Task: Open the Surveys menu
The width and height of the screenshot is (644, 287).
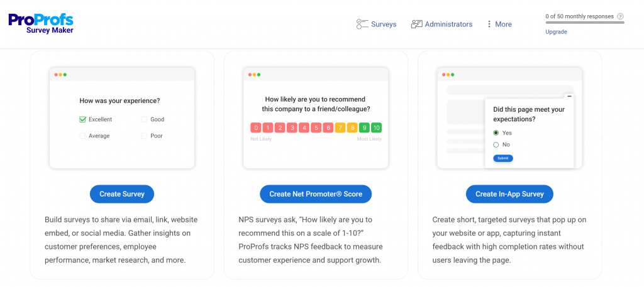Action: tap(384, 24)
